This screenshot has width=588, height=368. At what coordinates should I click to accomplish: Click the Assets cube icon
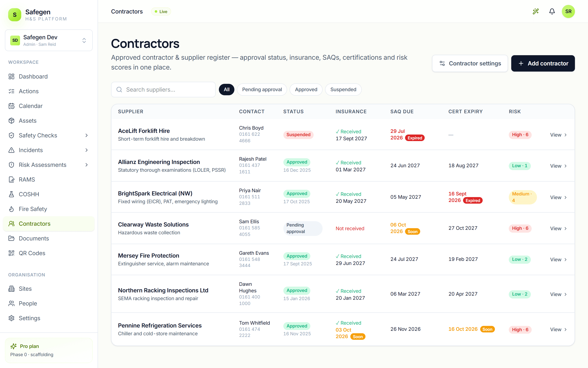point(11,121)
